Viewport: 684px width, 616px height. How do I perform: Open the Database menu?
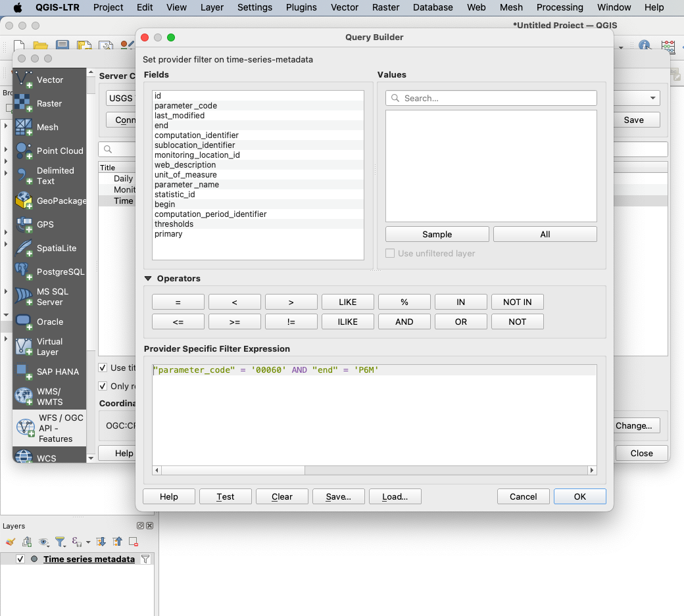tap(433, 7)
